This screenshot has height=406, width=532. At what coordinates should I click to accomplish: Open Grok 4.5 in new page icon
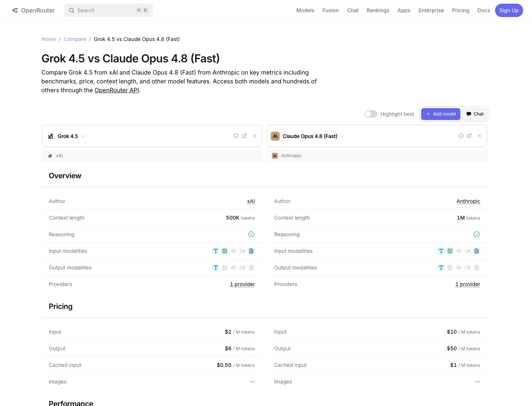244,136
